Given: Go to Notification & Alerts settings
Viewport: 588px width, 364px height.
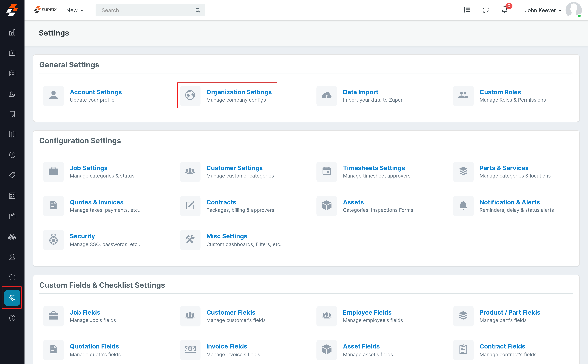Looking at the screenshot, I should pyautogui.click(x=509, y=202).
